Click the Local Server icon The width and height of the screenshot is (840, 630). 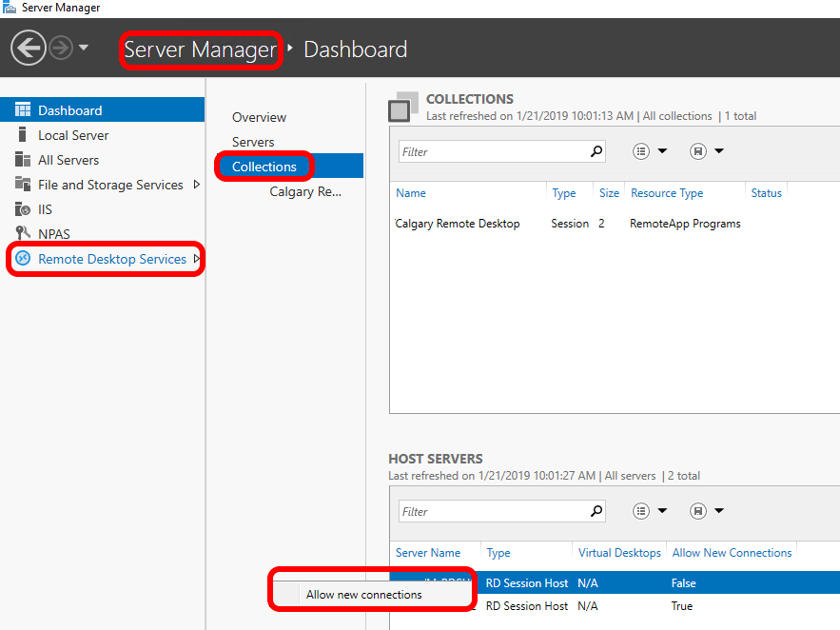click(x=23, y=135)
